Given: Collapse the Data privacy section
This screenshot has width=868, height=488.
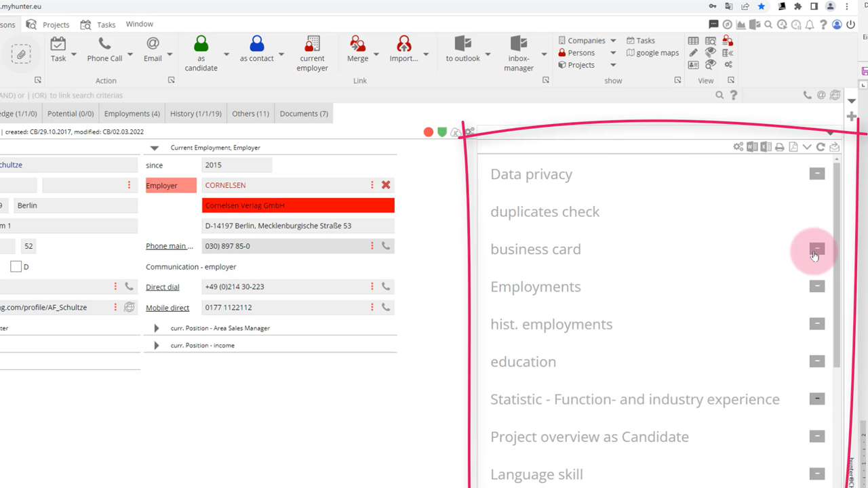Looking at the screenshot, I should (x=817, y=174).
